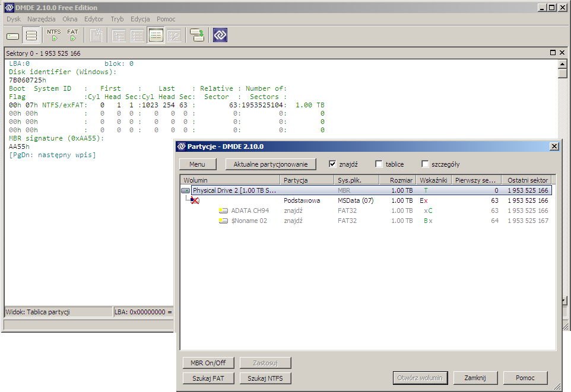Click MSData (07) file system cell
Image resolution: width=571 pixels, height=392 pixels.
click(x=356, y=200)
